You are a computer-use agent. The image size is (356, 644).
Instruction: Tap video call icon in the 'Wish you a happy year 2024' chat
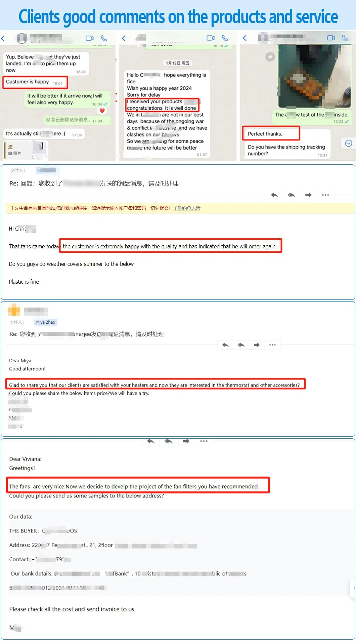(x=211, y=38)
